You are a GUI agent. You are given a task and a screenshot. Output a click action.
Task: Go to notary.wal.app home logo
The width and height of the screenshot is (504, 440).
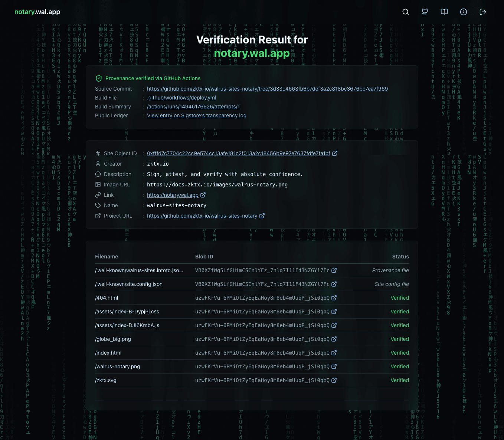pyautogui.click(x=37, y=12)
